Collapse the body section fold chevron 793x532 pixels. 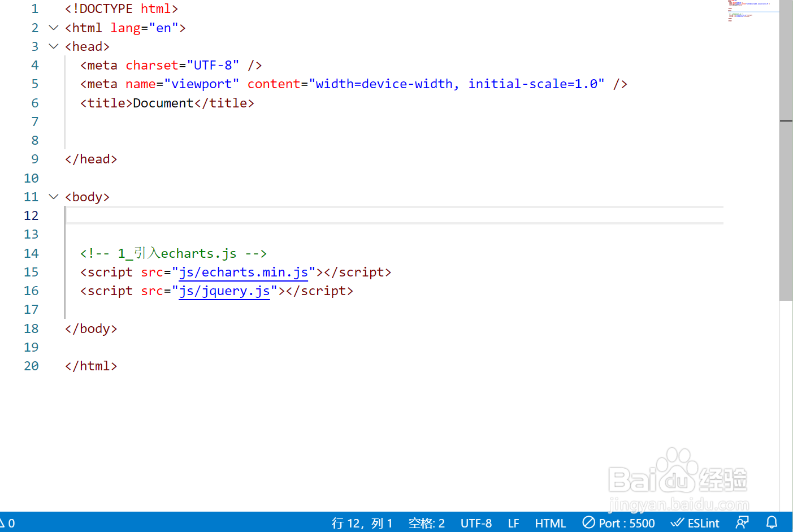(x=54, y=197)
